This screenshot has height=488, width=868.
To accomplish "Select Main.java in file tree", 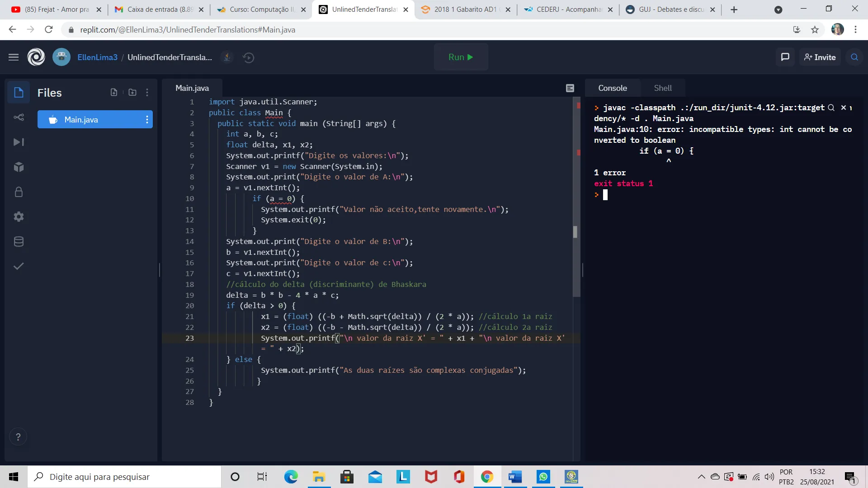I will click(x=95, y=120).
